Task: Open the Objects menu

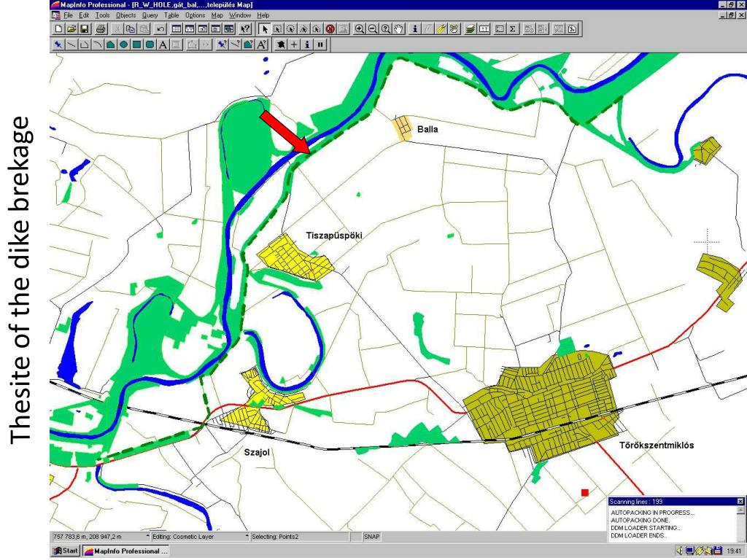Action: pyautogui.click(x=125, y=15)
